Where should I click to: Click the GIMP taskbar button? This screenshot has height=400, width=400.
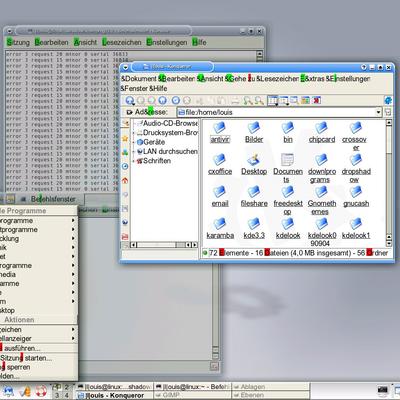(192, 395)
